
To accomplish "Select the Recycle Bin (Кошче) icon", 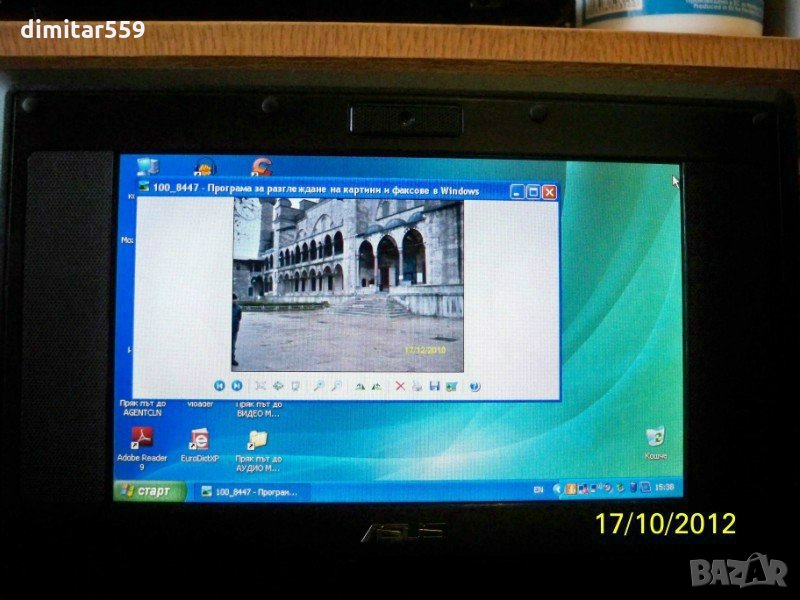I will [x=655, y=437].
